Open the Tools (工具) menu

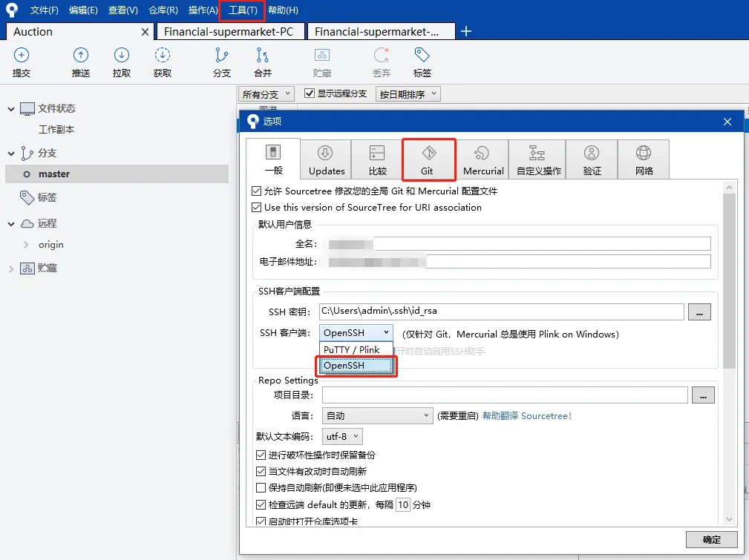[243, 10]
